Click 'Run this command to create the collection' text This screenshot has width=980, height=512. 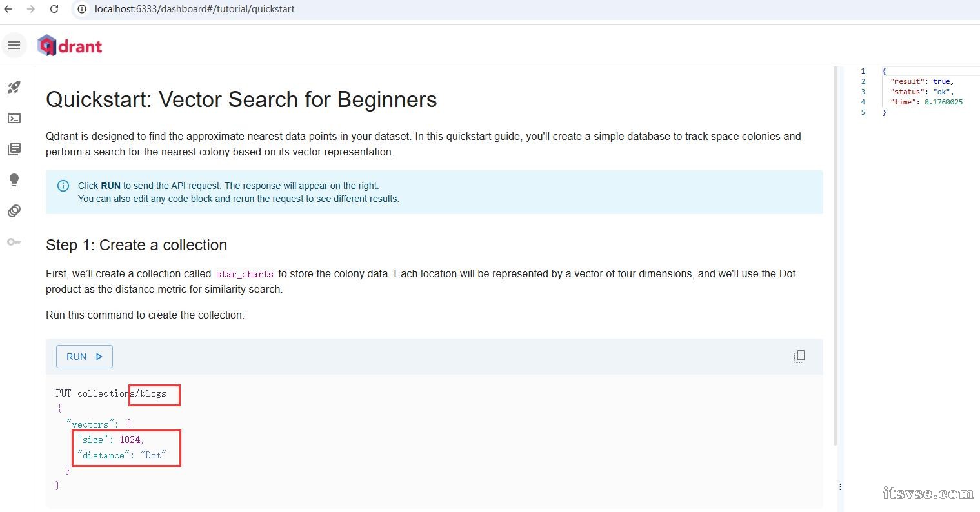tap(145, 315)
